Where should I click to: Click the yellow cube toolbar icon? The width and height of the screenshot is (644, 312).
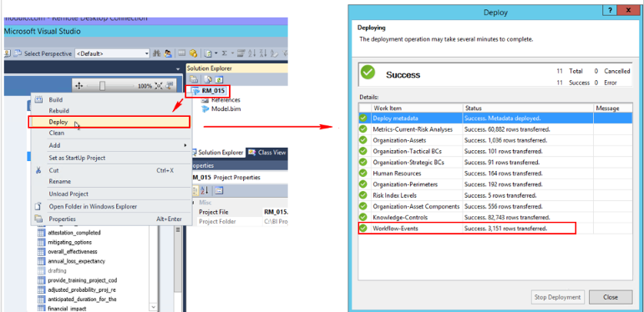pos(193,53)
